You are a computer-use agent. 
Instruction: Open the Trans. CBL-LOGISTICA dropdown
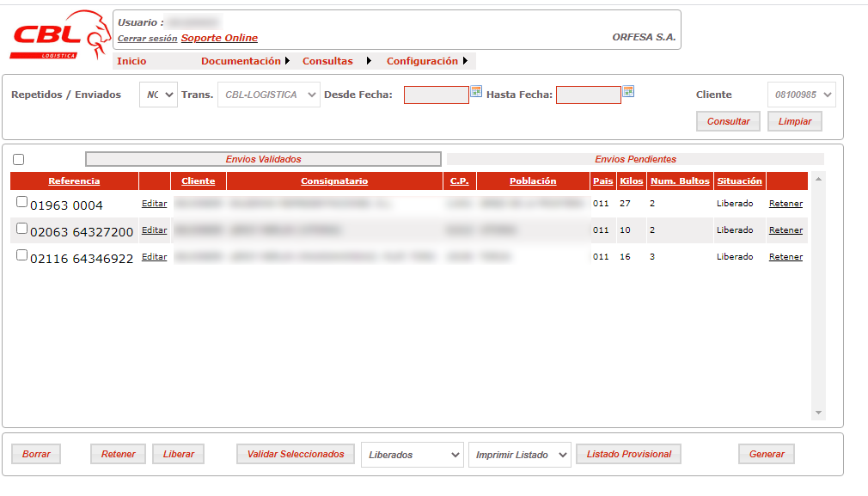(268, 95)
